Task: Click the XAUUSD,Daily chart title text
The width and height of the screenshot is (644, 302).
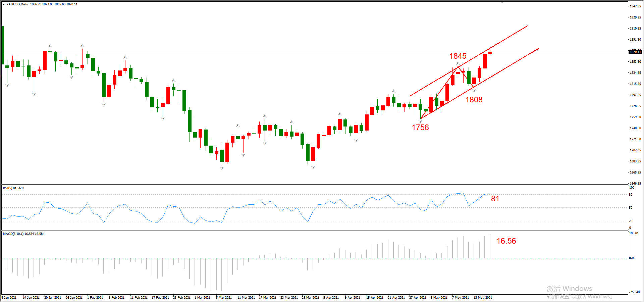Action: click(17, 4)
